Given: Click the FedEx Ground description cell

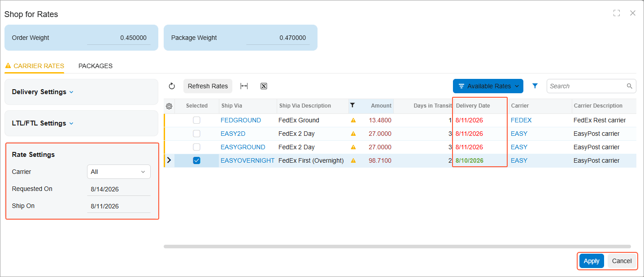Looking at the screenshot, I should [299, 120].
